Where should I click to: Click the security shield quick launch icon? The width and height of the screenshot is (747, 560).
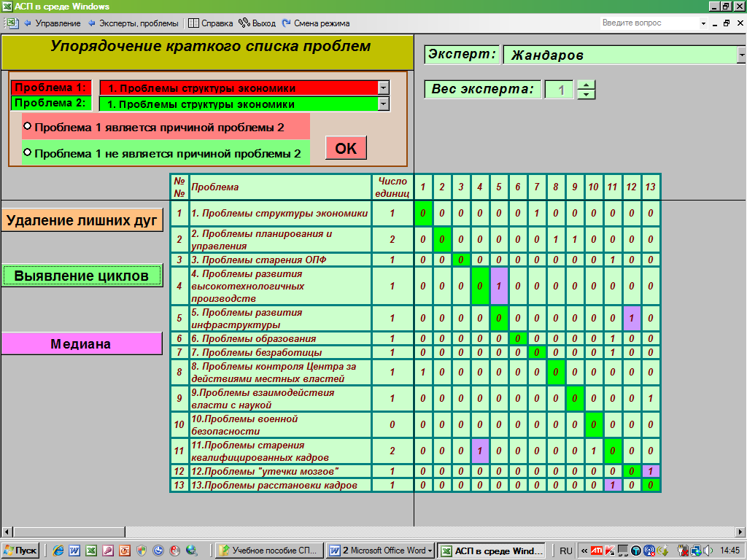142,551
